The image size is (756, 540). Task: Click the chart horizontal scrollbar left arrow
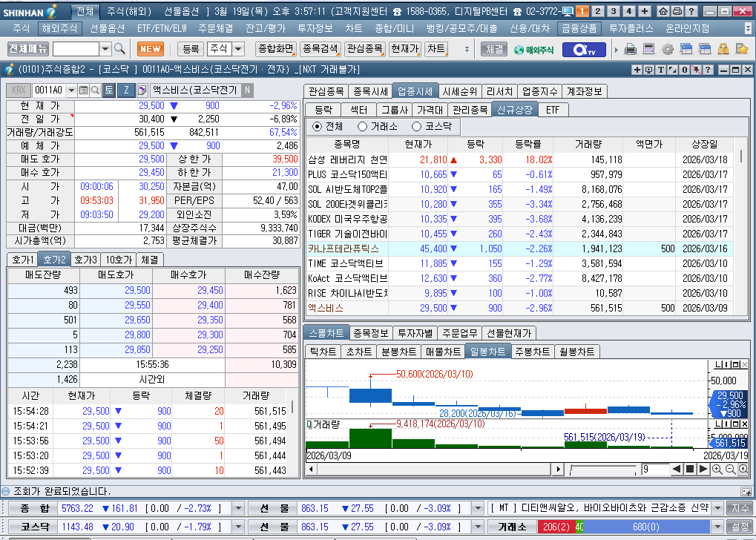click(x=312, y=469)
